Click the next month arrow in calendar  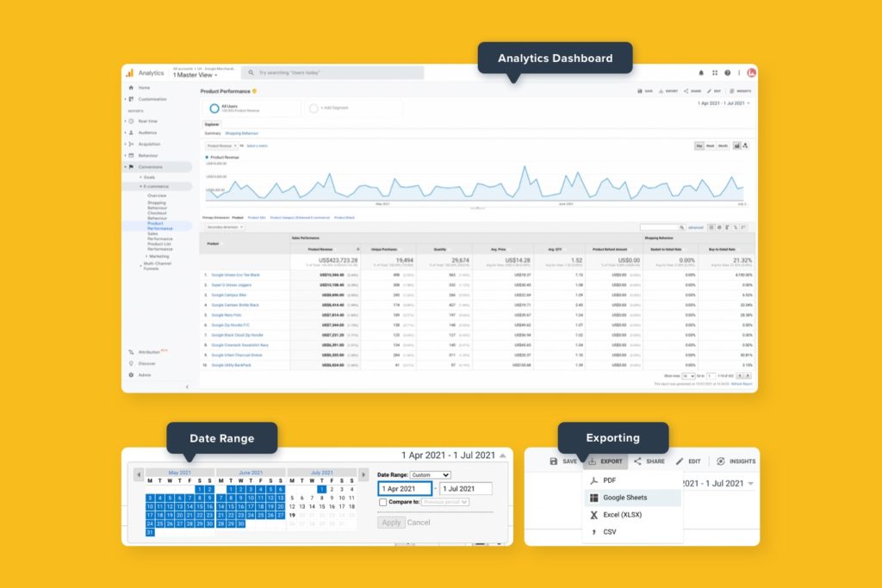[x=362, y=474]
